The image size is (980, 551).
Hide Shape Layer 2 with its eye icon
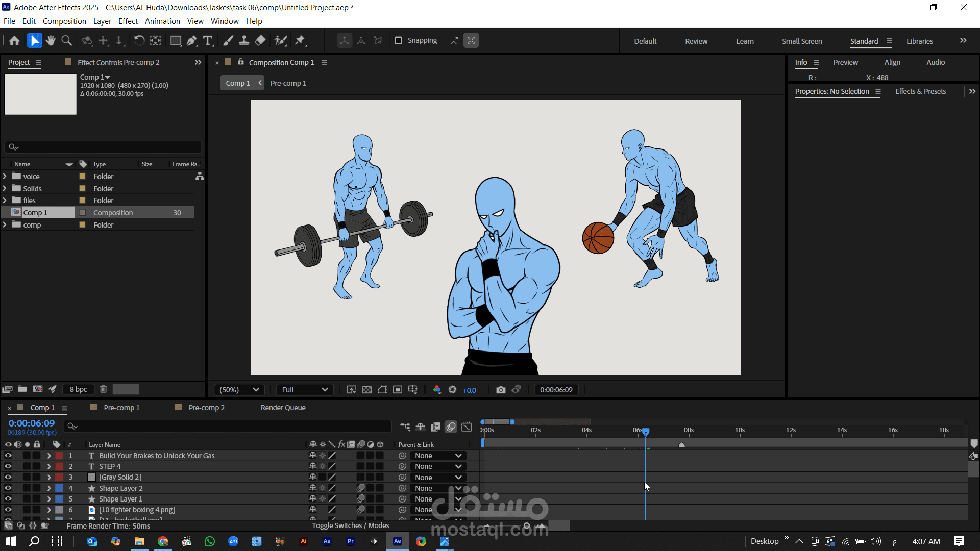8,488
